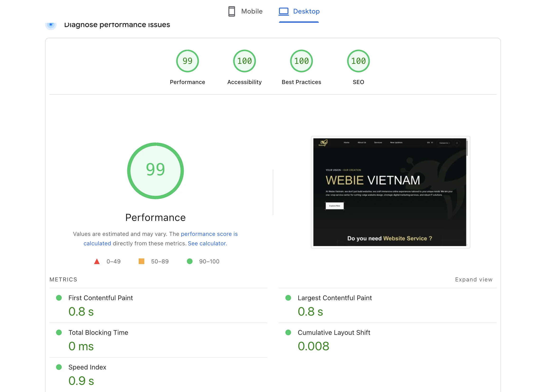Click the Speed Index metric row
The width and height of the screenshot is (547, 392).
point(87,367)
